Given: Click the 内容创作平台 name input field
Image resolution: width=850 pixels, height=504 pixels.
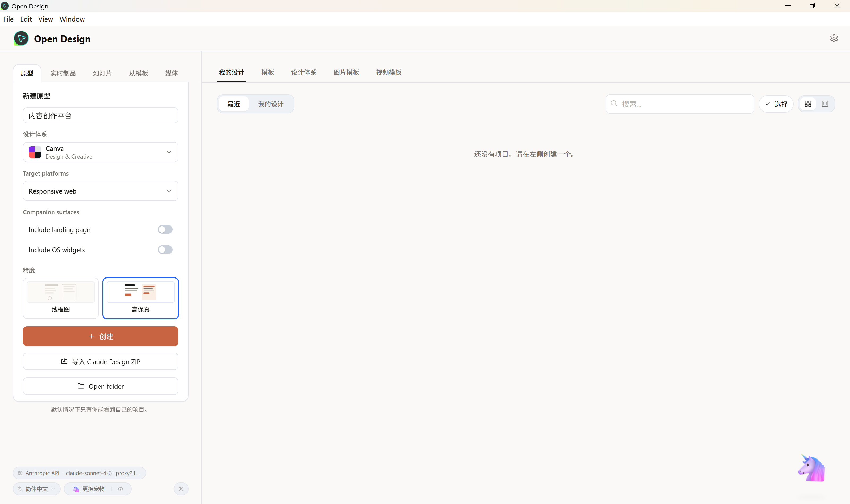Looking at the screenshot, I should pyautogui.click(x=101, y=116).
